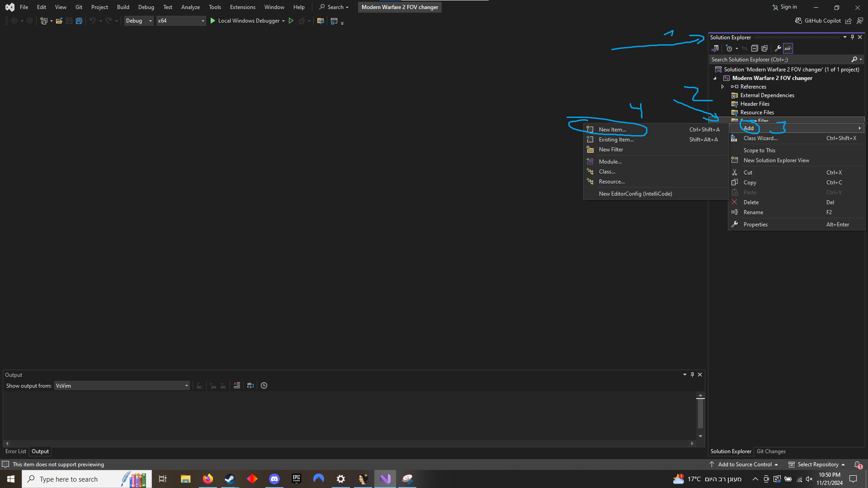
Task: Open the Build menu
Action: tap(123, 7)
